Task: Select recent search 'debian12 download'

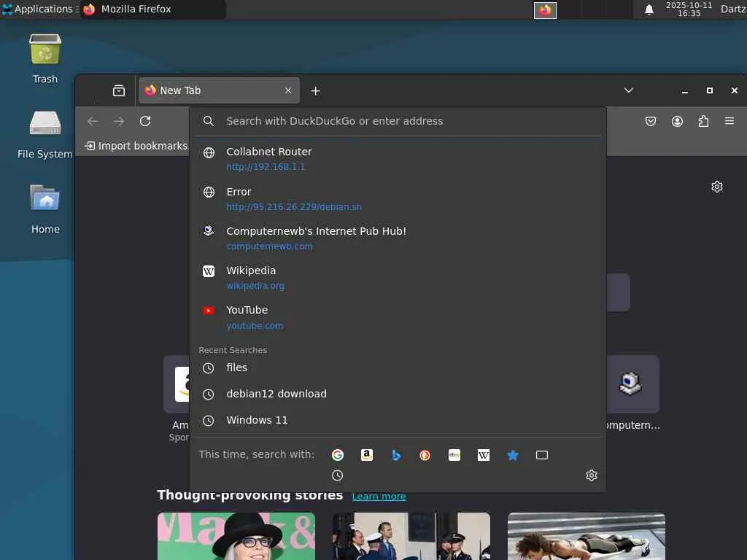Action: (x=398, y=394)
